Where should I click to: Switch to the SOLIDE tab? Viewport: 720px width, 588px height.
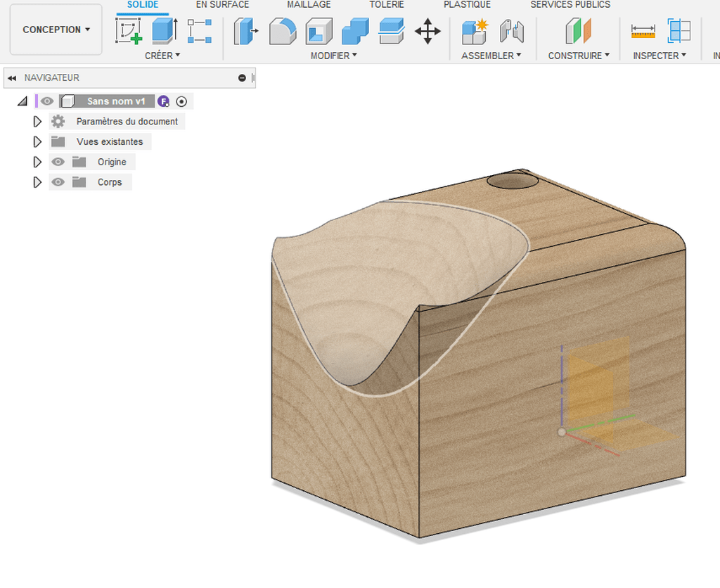[x=142, y=5]
